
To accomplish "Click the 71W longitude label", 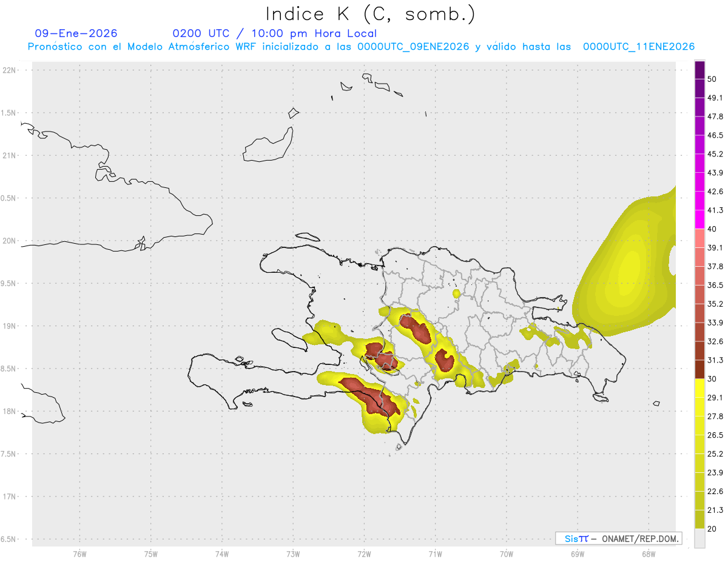I will point(435,554).
